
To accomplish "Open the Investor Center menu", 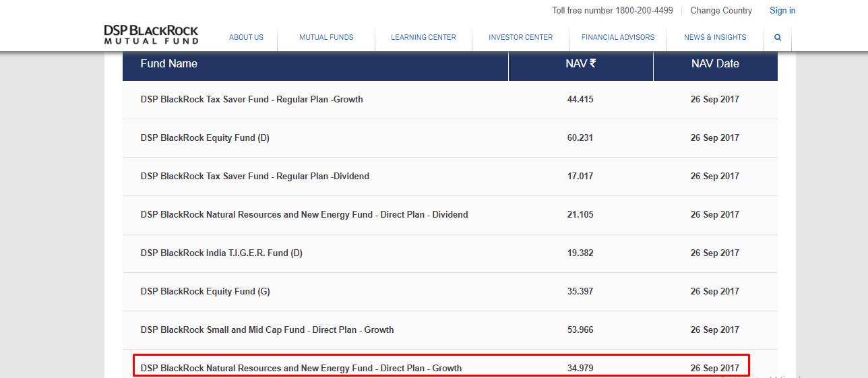I will click(520, 38).
